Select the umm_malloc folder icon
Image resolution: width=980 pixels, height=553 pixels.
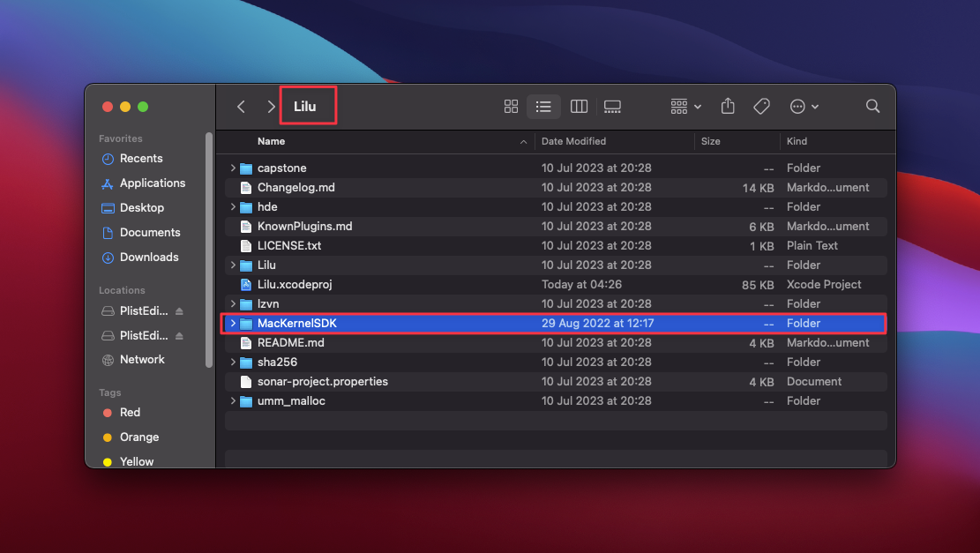(x=245, y=400)
